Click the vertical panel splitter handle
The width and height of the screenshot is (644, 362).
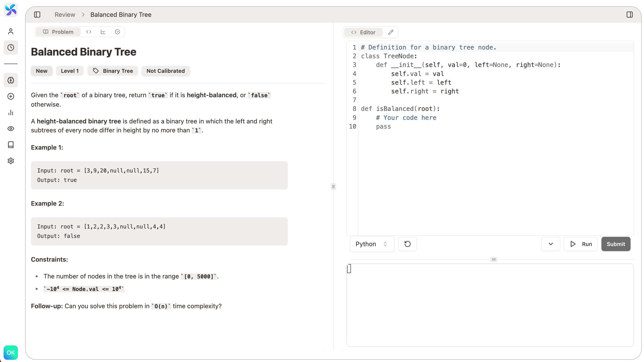tap(333, 187)
